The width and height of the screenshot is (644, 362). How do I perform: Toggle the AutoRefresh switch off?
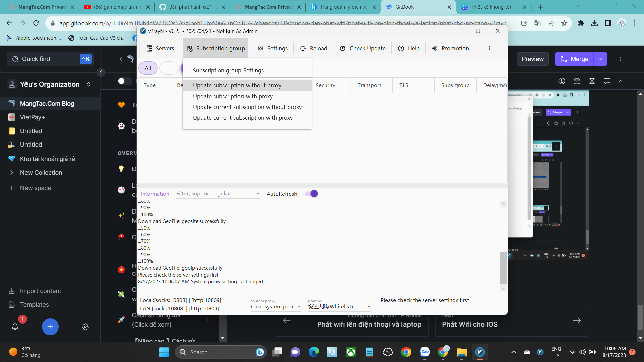pos(312,194)
